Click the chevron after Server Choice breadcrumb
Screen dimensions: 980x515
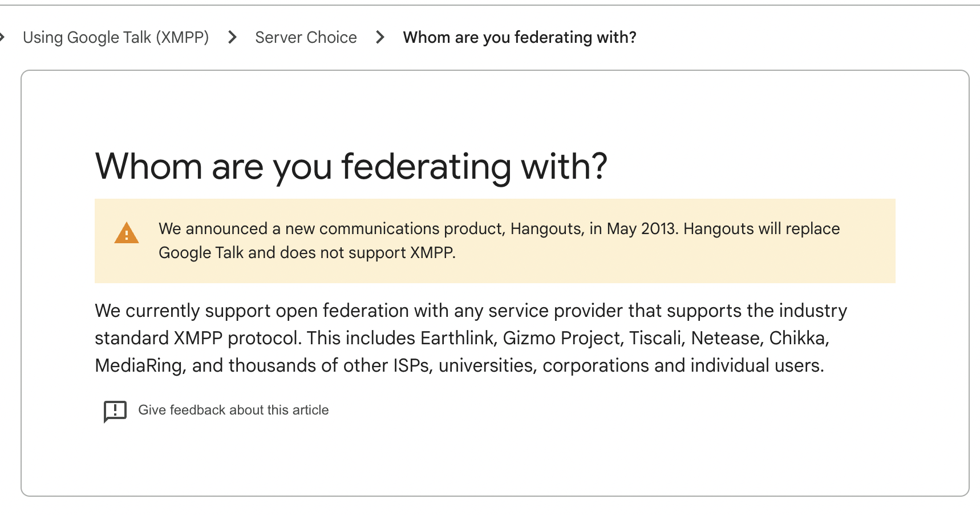[x=380, y=38]
